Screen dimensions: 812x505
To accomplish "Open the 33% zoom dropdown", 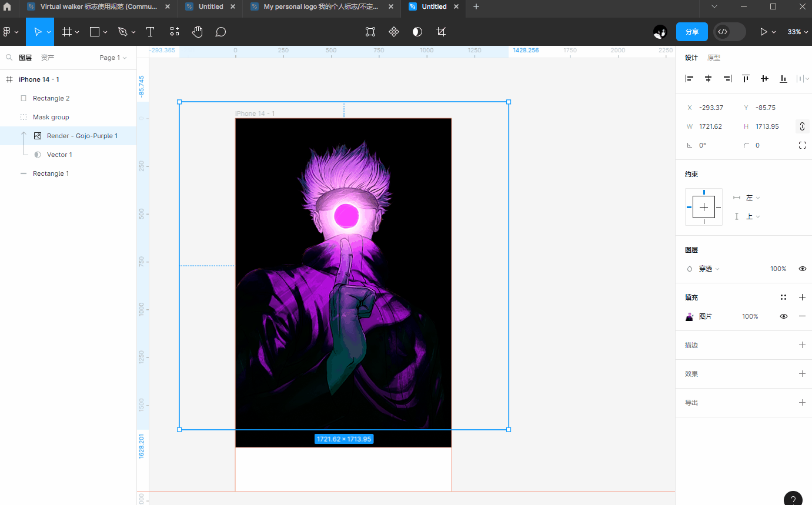I will tap(797, 32).
